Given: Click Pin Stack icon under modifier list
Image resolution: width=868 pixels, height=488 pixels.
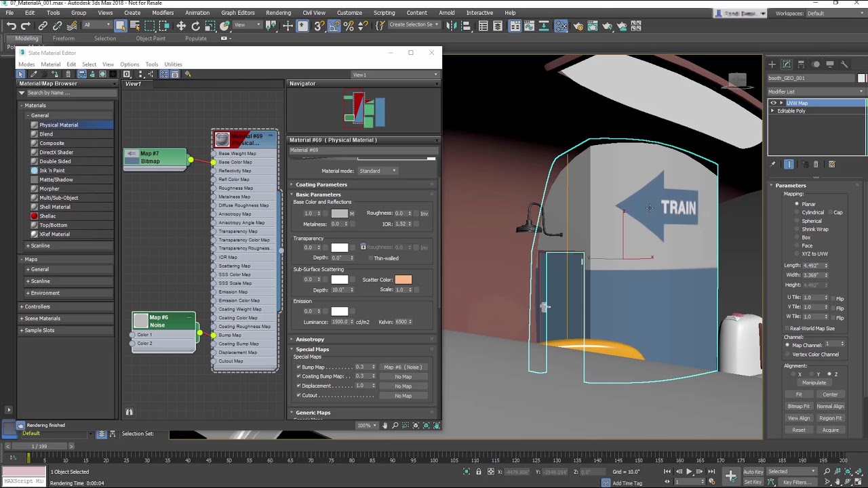Looking at the screenshot, I should [x=772, y=164].
